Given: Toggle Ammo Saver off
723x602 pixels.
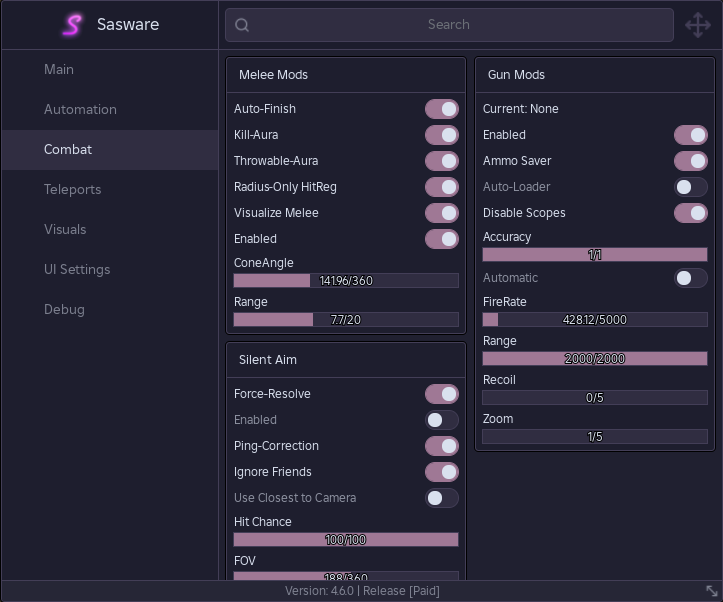Looking at the screenshot, I should (690, 161).
